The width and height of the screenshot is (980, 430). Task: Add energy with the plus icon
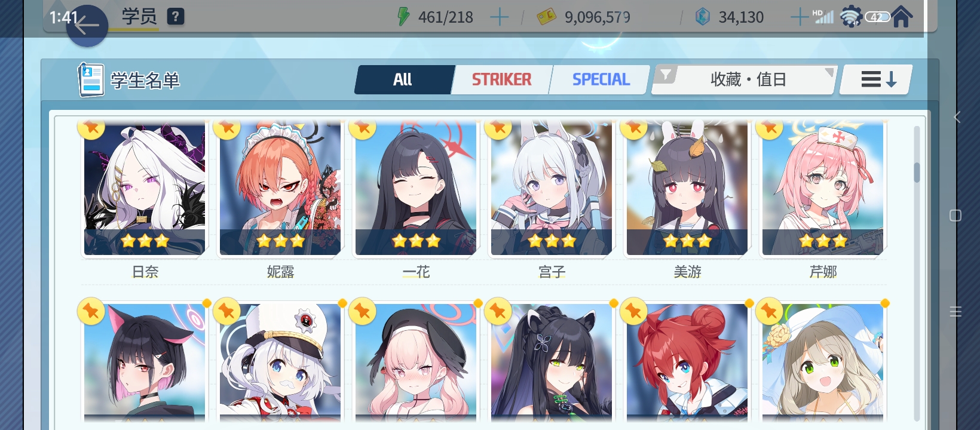(x=499, y=17)
